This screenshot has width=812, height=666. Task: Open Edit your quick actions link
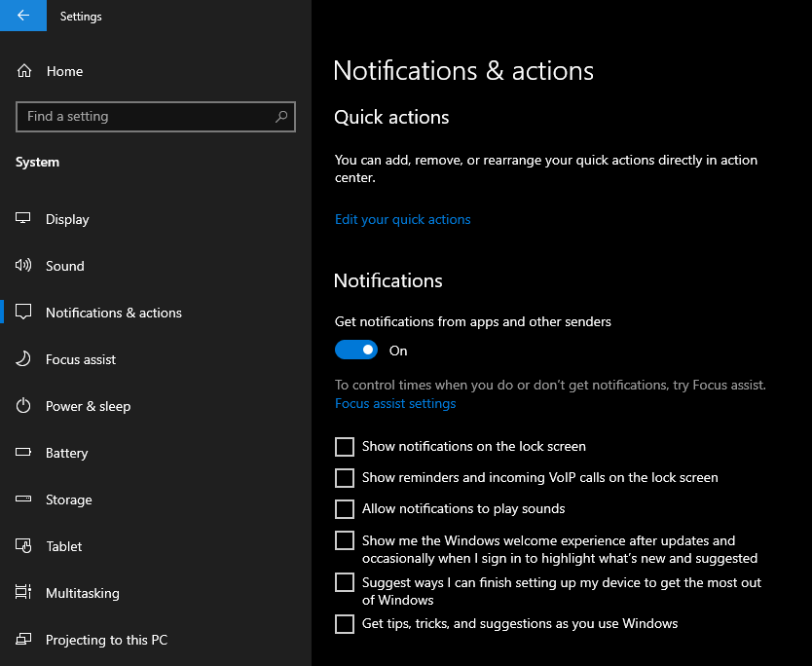point(402,220)
